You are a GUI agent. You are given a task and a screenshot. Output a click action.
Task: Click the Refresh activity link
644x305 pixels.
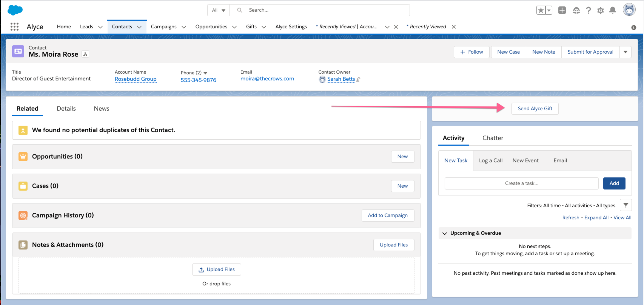click(x=571, y=218)
